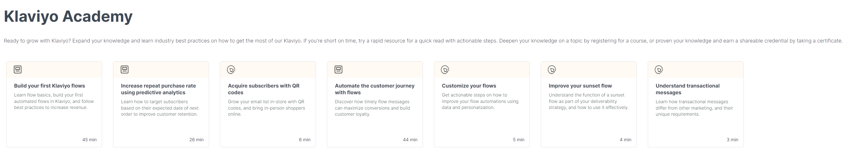This screenshot has height=162, width=868.
Task: Click description 'Grow your email list in-store'
Action: coord(266,108)
